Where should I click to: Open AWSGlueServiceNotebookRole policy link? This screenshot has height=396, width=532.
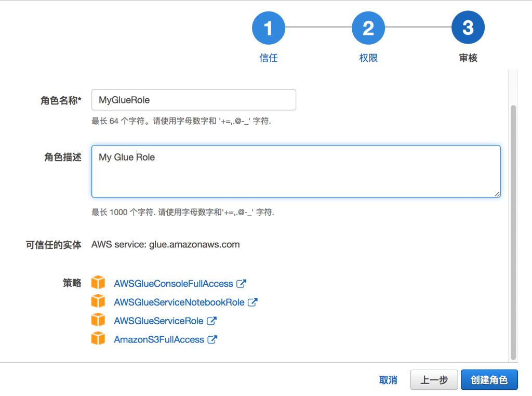tap(179, 302)
